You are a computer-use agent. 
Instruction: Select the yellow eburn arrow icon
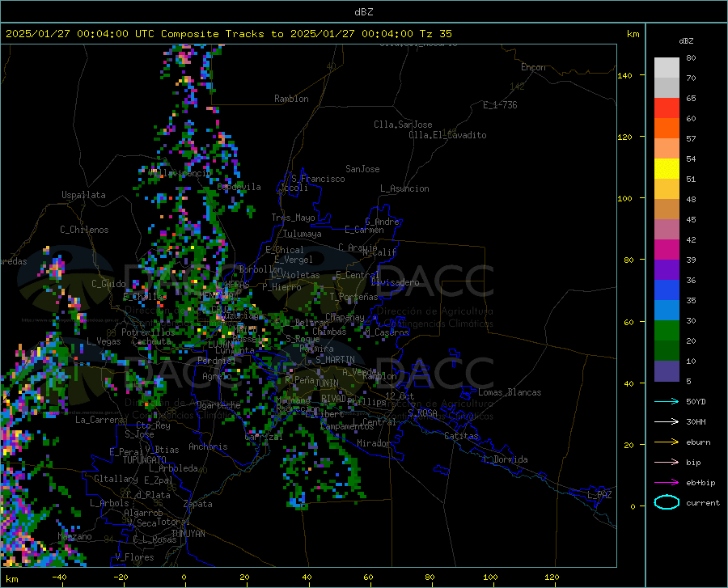[667, 442]
